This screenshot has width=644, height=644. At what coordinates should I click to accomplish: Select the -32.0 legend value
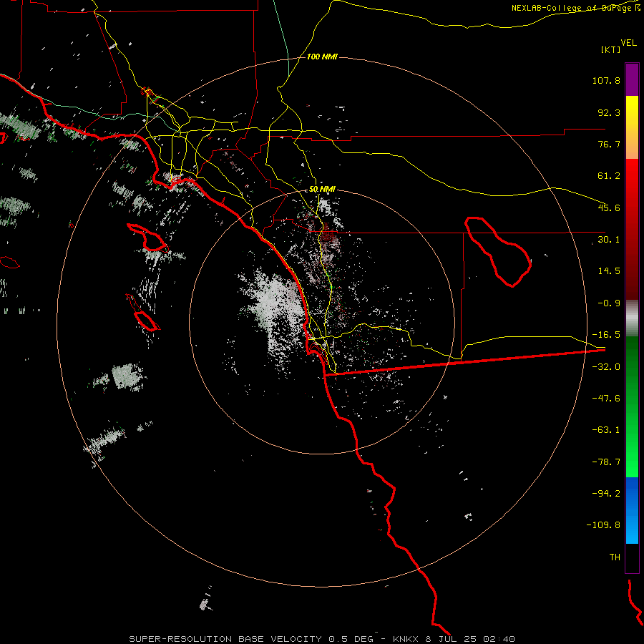click(x=606, y=366)
